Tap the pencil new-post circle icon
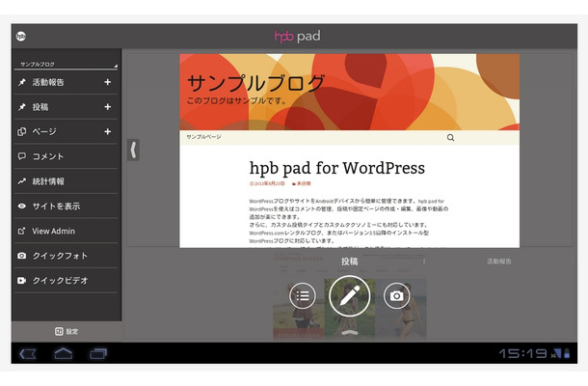Viewport: 588px width, 386px height. tap(350, 296)
